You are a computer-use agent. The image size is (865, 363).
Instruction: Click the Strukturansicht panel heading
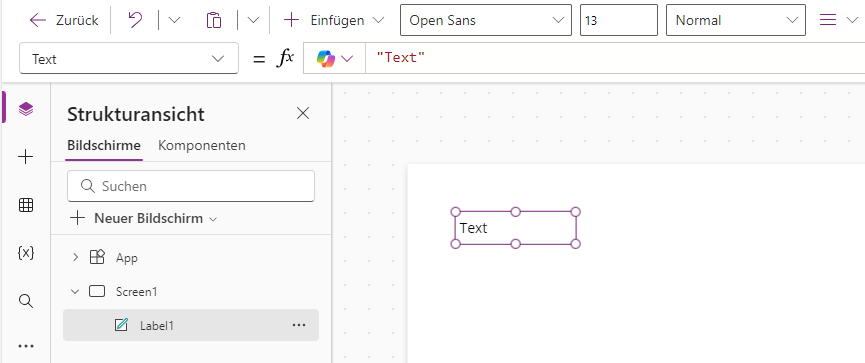tap(136, 114)
